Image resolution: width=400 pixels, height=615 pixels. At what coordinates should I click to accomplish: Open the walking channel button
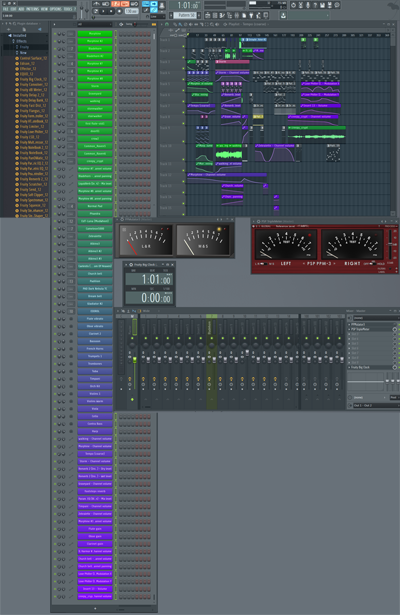pos(95,101)
